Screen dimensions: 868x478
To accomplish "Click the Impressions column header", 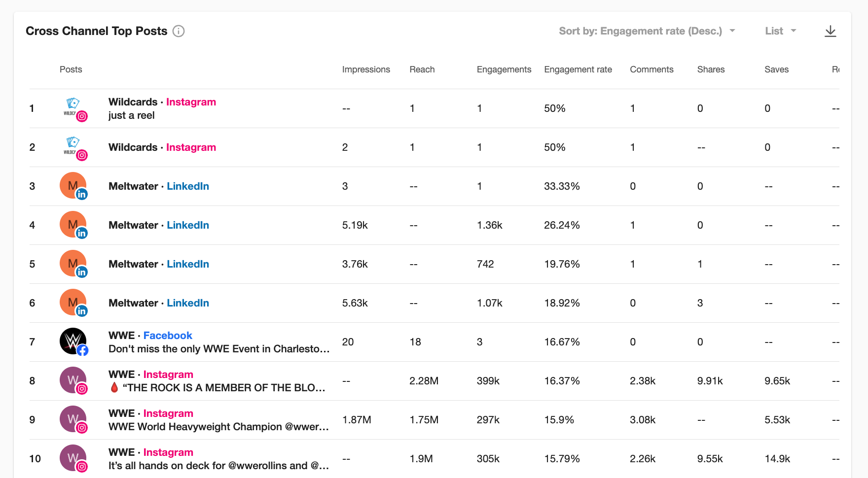I will [x=366, y=69].
